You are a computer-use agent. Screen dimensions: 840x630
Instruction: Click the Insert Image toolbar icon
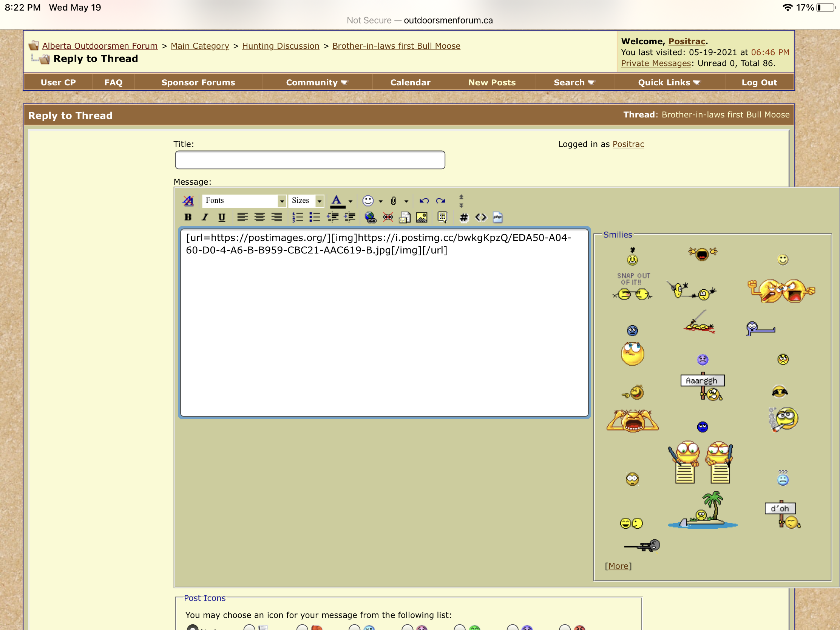[x=422, y=217]
